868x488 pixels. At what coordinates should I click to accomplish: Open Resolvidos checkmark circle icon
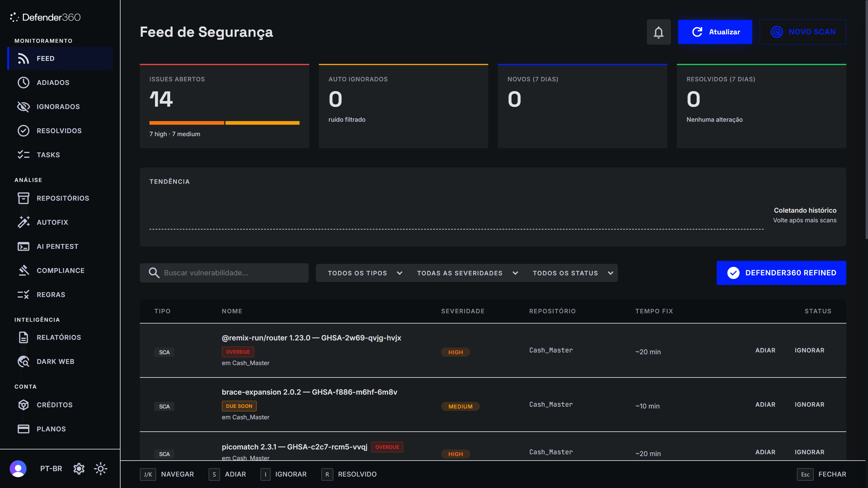pyautogui.click(x=23, y=131)
